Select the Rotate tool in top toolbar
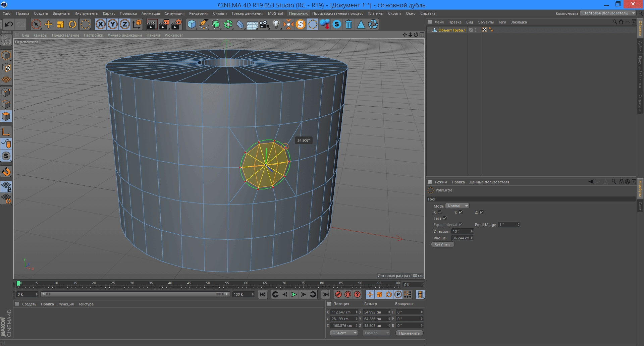644x346 pixels. coord(72,24)
